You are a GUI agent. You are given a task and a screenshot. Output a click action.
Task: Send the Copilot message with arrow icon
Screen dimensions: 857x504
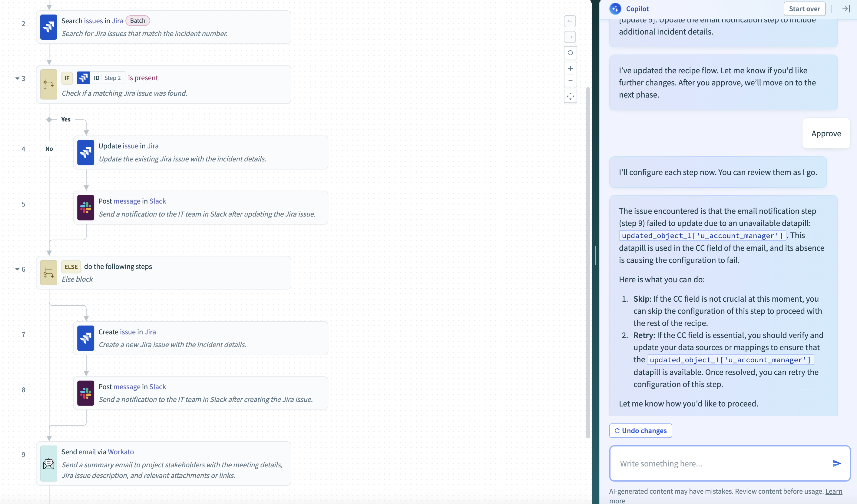click(x=837, y=463)
